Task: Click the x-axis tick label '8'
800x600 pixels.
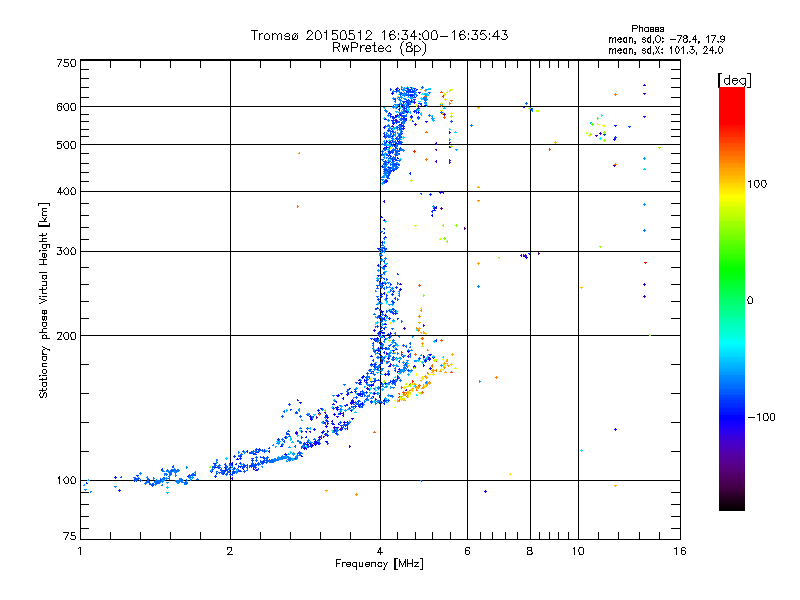Action: coord(530,551)
